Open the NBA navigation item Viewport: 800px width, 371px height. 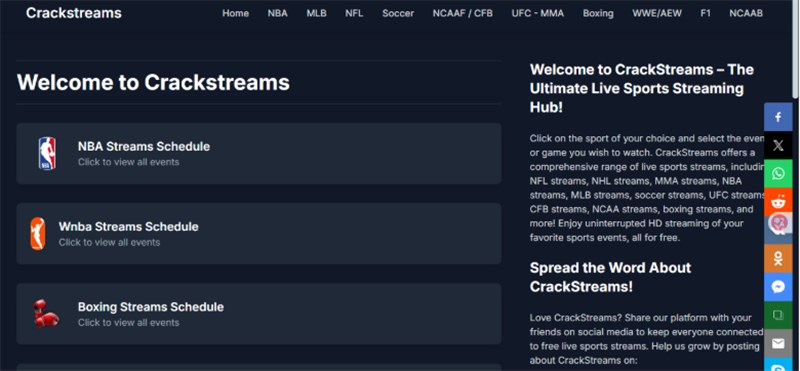tap(278, 13)
